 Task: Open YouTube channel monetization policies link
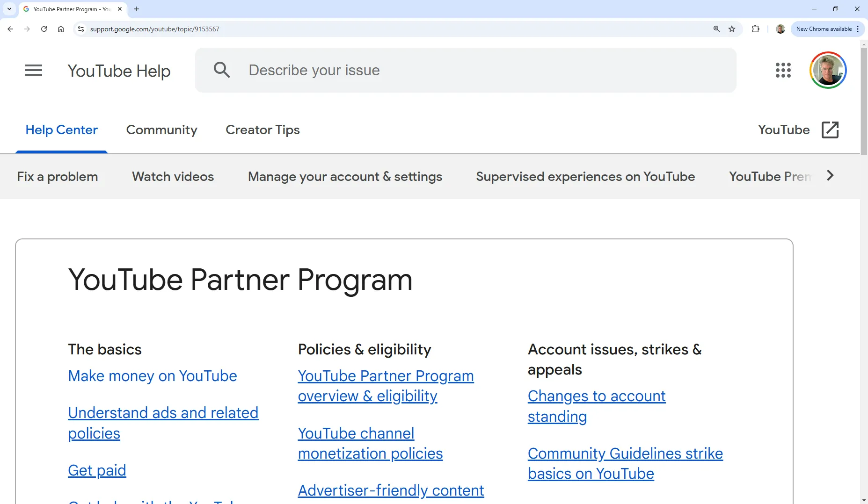pos(370,443)
